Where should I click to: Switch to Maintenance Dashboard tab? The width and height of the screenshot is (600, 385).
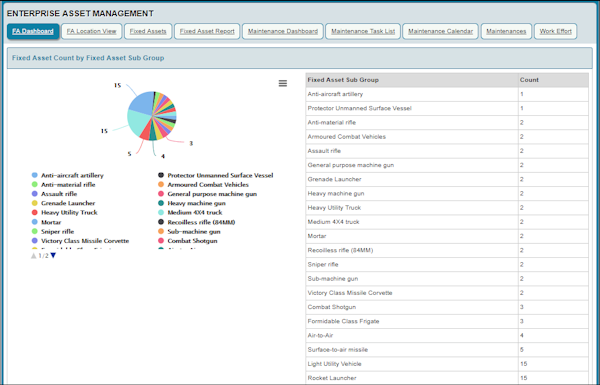click(283, 31)
